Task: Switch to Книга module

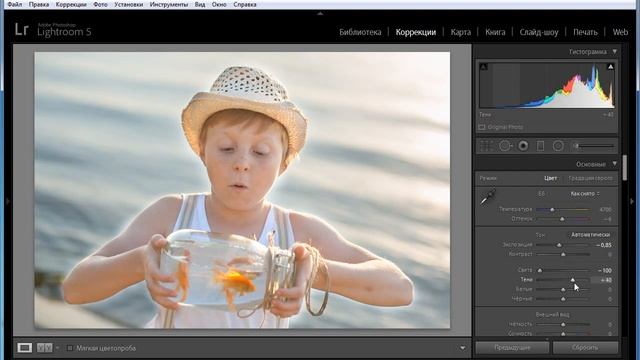Action: (495, 32)
